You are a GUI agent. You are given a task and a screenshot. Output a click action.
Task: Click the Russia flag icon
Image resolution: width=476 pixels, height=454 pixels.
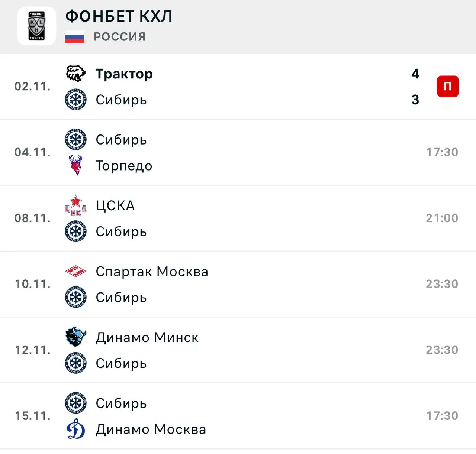[74, 36]
